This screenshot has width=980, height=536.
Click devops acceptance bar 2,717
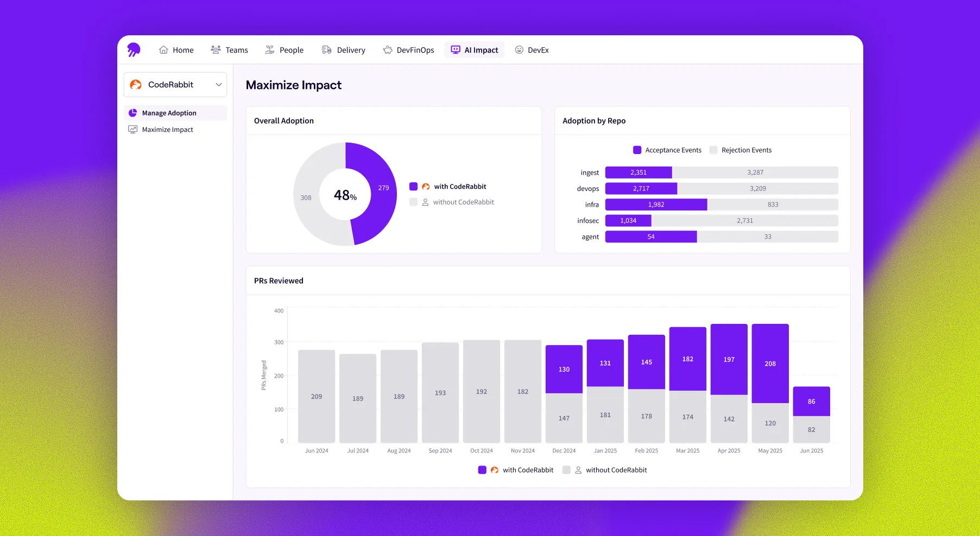coord(641,189)
